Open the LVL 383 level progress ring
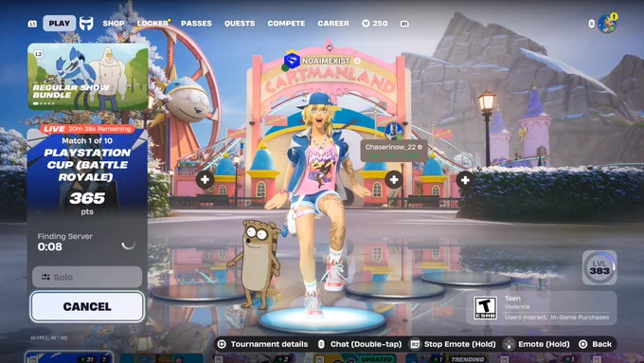 [x=599, y=267]
